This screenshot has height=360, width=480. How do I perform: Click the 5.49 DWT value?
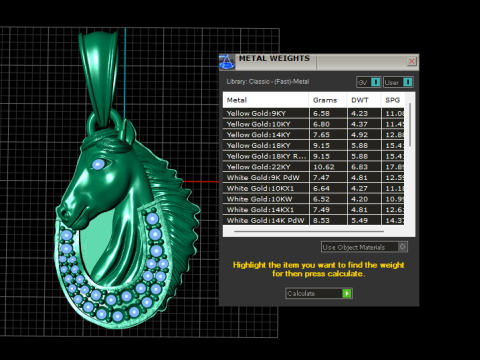359,220
